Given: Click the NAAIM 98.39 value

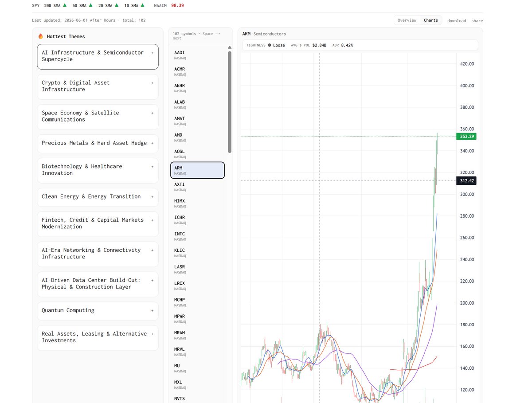Looking at the screenshot, I should point(177,5).
